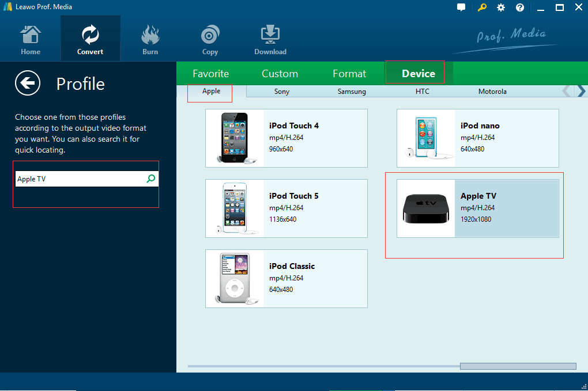
Task: Click the horizontal scrollbar thumb
Action: tap(518, 366)
